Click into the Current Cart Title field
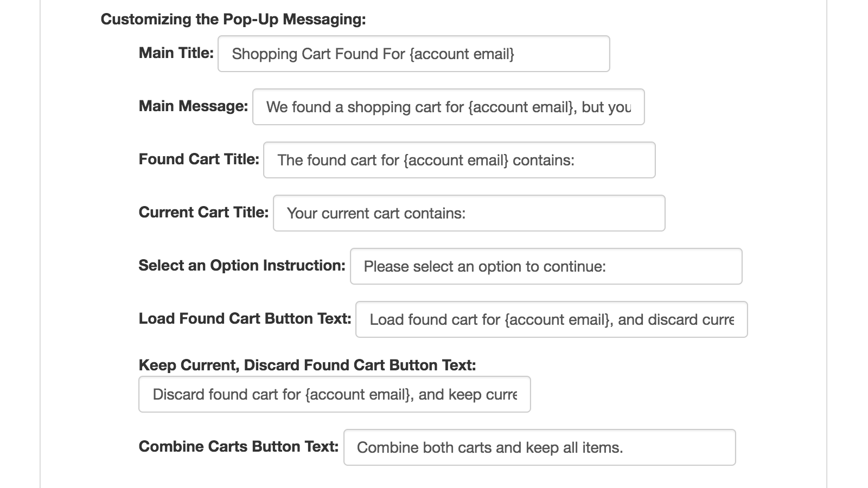This screenshot has height=488, width=868. click(x=468, y=213)
